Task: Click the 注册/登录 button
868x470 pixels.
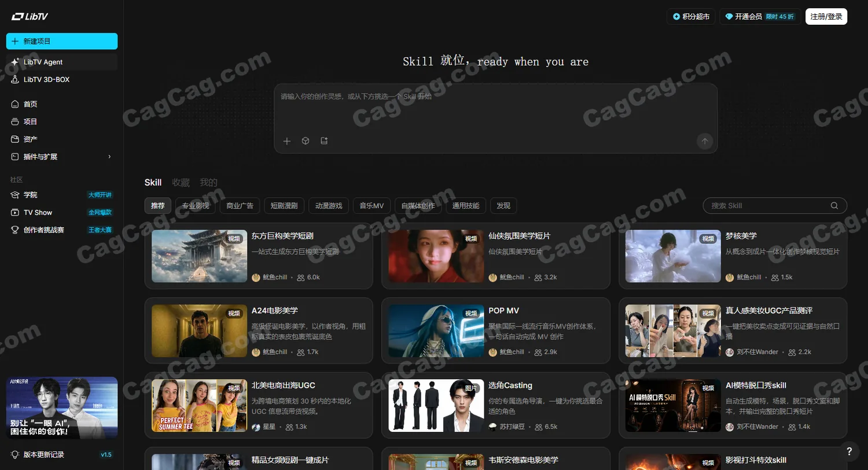Action: (826, 17)
